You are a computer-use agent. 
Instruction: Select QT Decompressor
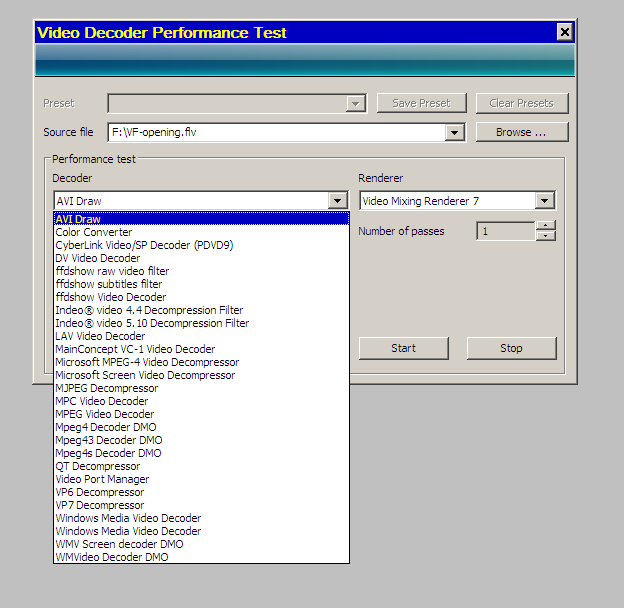pyautogui.click(x=201, y=466)
